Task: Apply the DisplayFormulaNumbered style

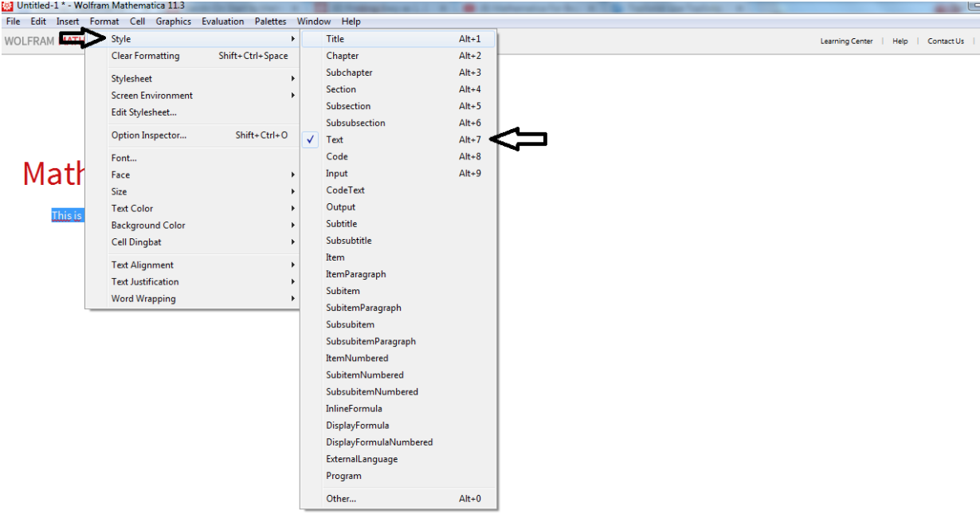Action: 398,442
